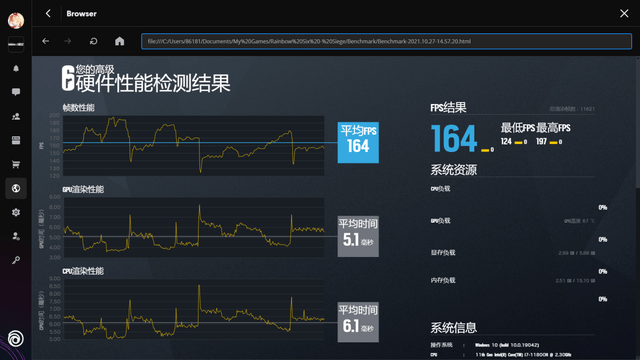
Task: Open the account user-gear icon
Action: coord(16,236)
